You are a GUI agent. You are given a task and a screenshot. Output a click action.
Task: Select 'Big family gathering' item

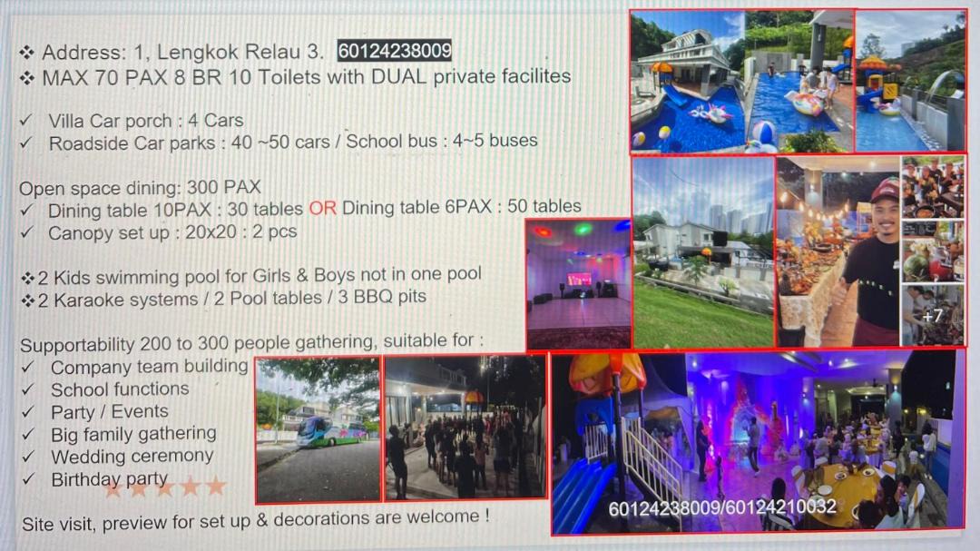[x=133, y=434]
